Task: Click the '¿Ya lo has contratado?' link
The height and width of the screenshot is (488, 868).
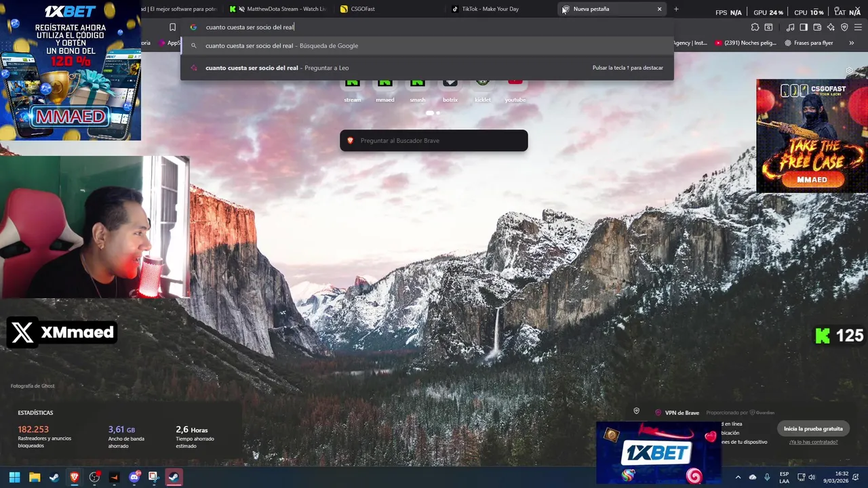Action: point(813,442)
